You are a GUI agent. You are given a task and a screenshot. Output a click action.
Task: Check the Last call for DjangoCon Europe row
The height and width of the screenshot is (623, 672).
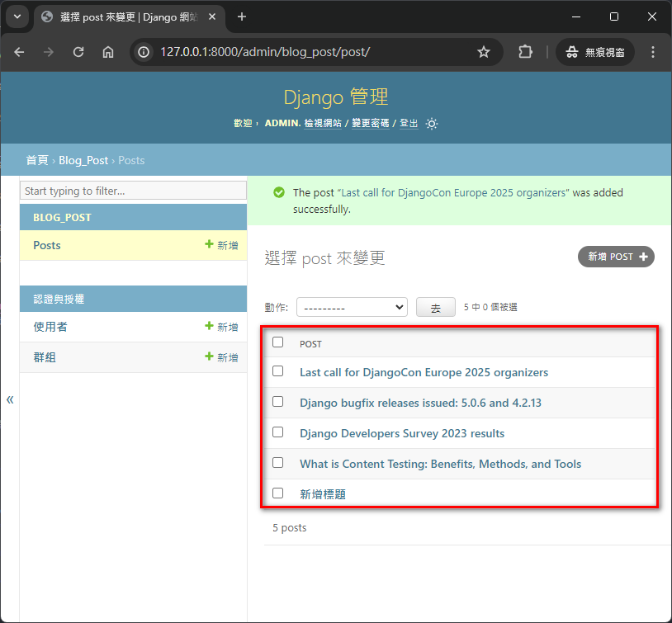click(277, 371)
